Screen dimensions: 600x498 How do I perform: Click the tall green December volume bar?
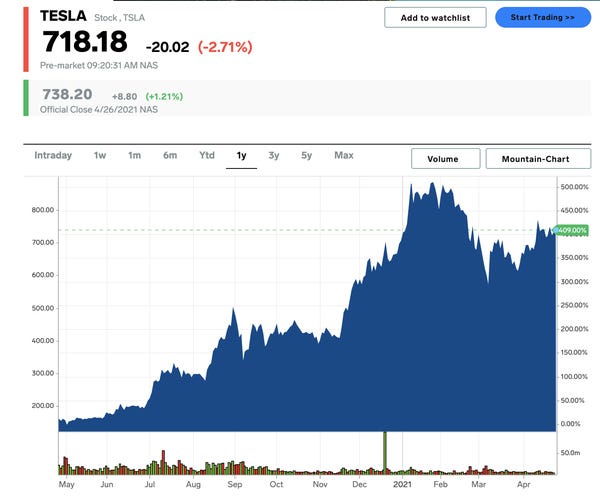[385, 452]
